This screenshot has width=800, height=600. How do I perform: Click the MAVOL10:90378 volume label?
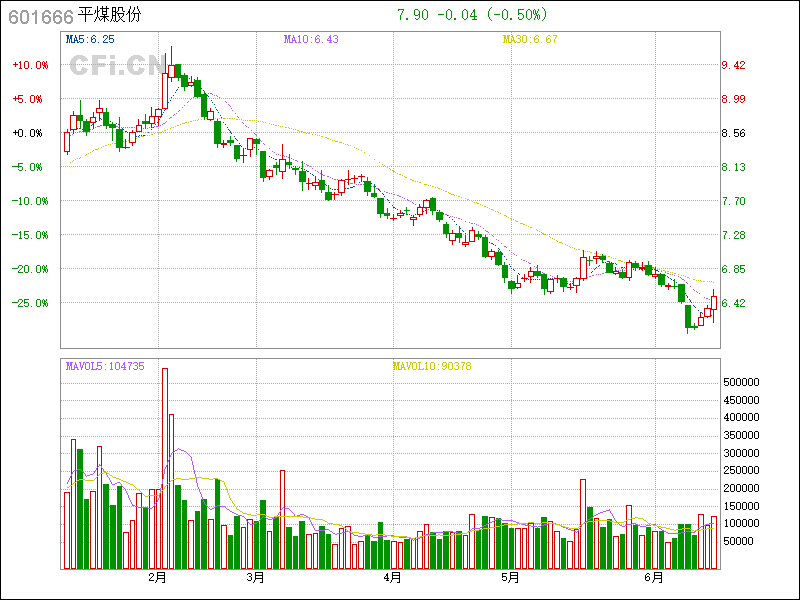coord(432,366)
